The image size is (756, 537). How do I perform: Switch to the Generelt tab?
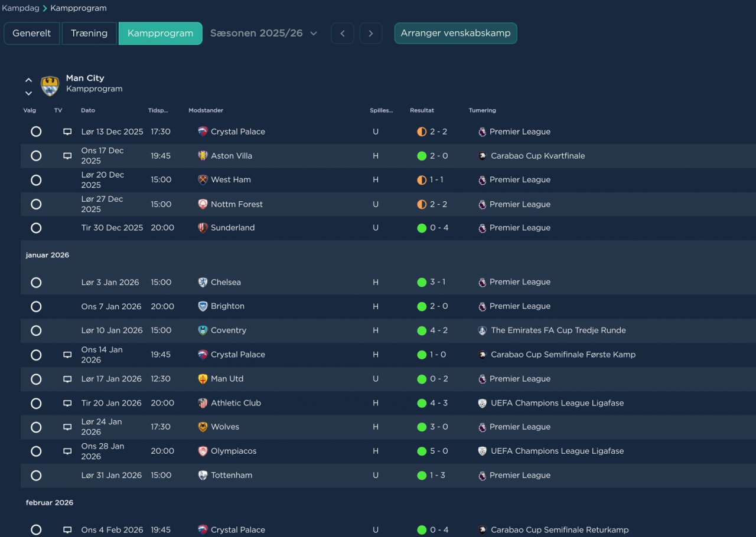[32, 33]
